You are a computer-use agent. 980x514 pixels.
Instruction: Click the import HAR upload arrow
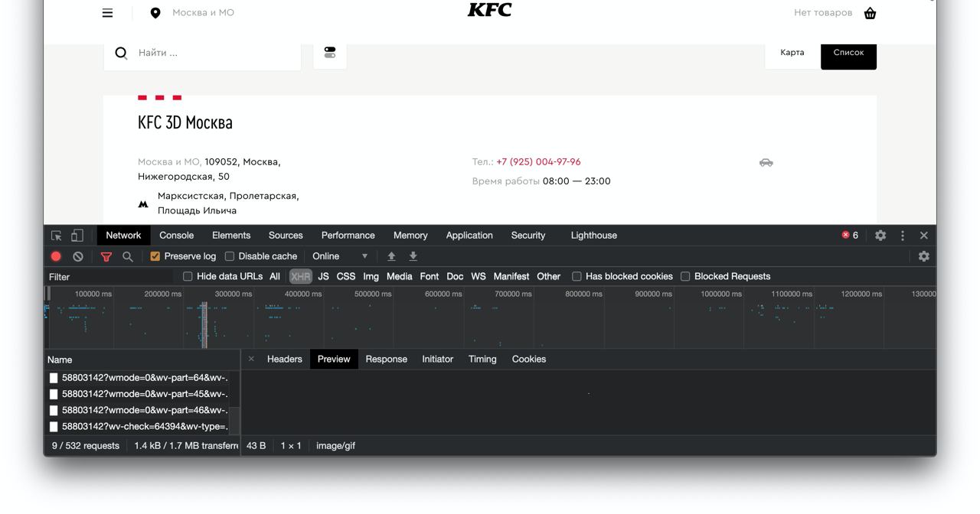point(391,256)
